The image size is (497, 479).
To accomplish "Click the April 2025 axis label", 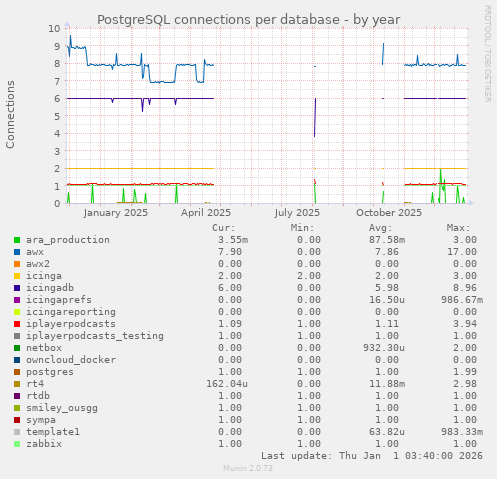I will click(206, 213).
